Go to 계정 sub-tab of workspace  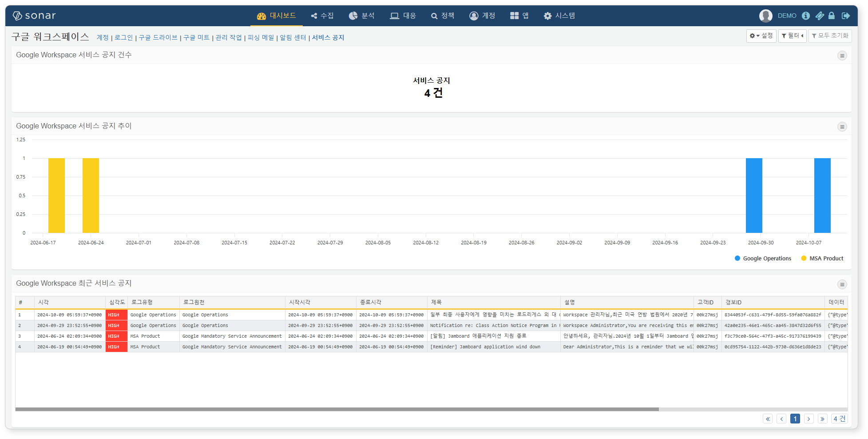[x=103, y=37]
